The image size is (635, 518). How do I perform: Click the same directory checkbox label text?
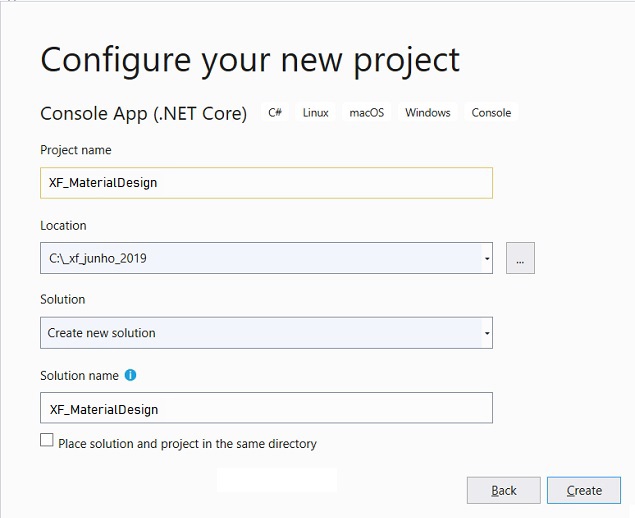tap(188, 444)
